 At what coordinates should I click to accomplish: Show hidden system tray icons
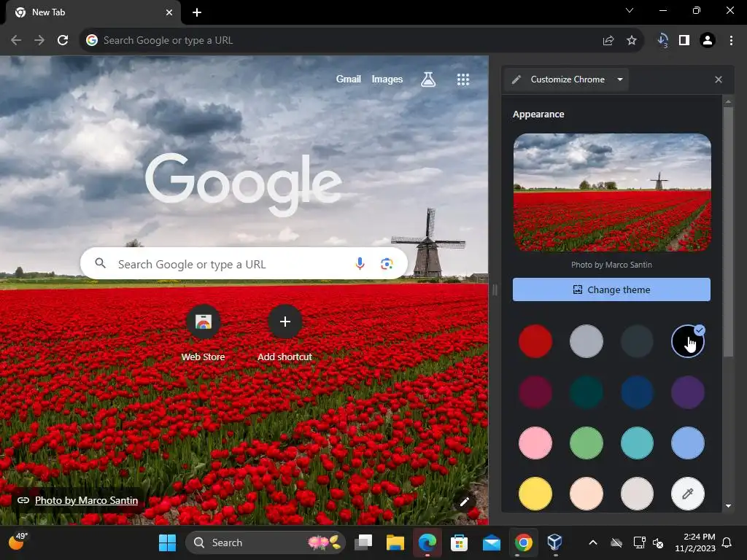click(593, 542)
